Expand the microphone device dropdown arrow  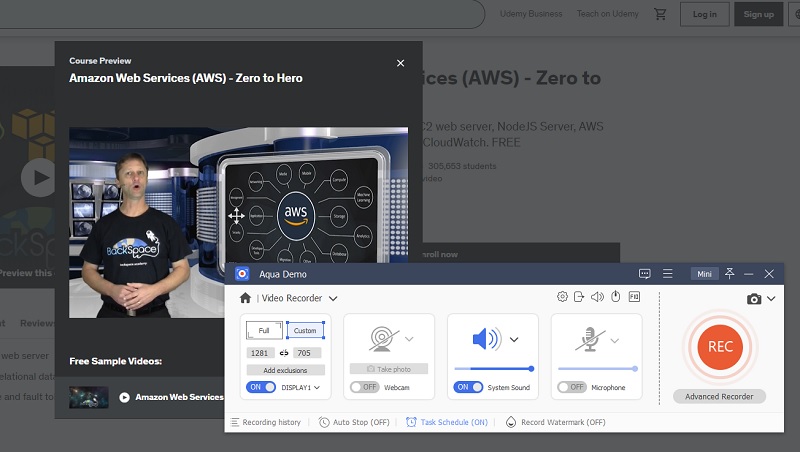615,340
